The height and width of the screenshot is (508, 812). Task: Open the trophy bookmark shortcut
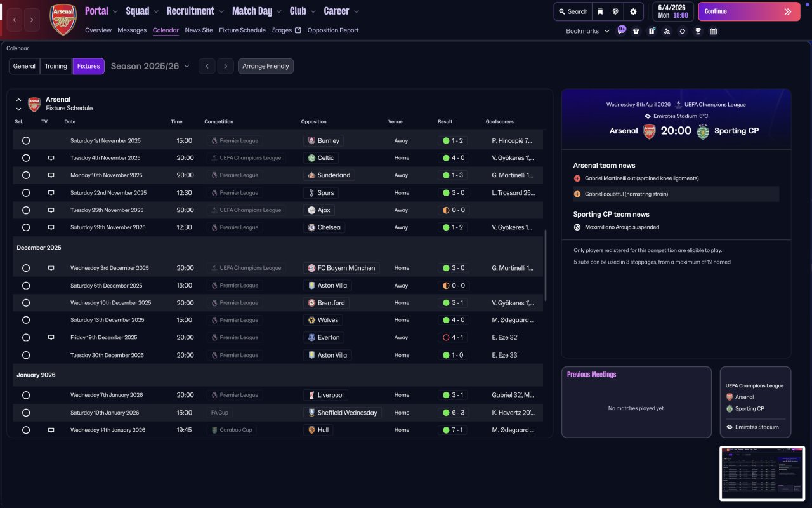698,31
